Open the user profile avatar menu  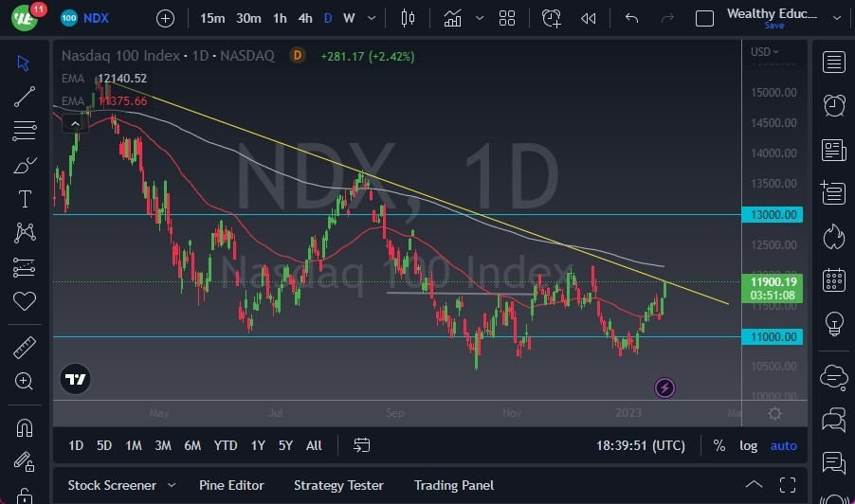click(x=24, y=17)
